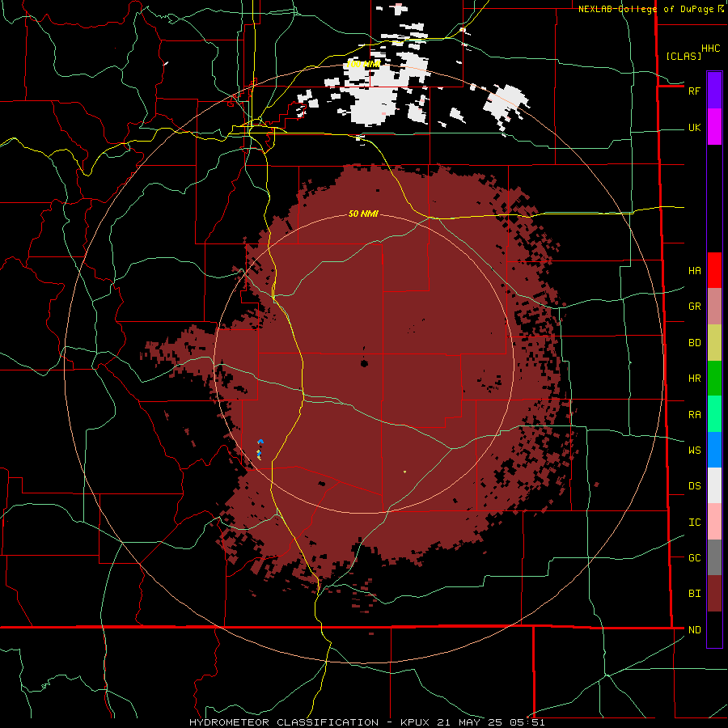Click the WS blue legend swatch
The height and width of the screenshot is (728, 728).
(714, 450)
